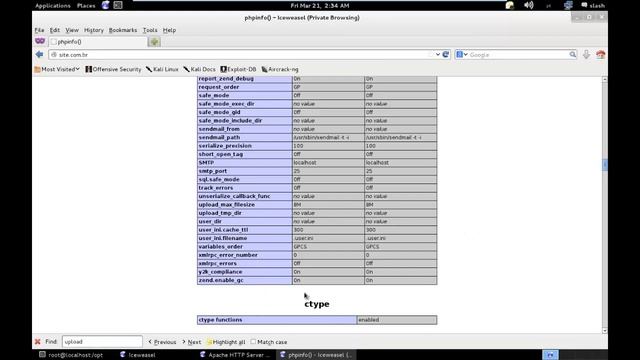640x360 pixels.
Task: Expand the Most Visited bookmarks folder
Action: (x=57, y=69)
